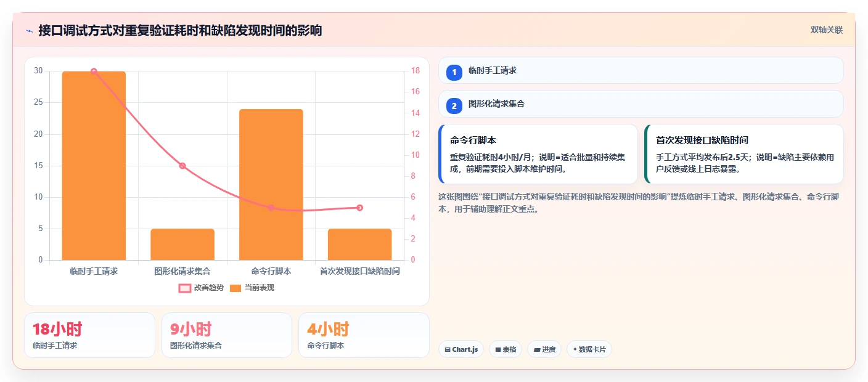Click the 双轴关联 badge in header
868x382 pixels.
click(x=826, y=30)
